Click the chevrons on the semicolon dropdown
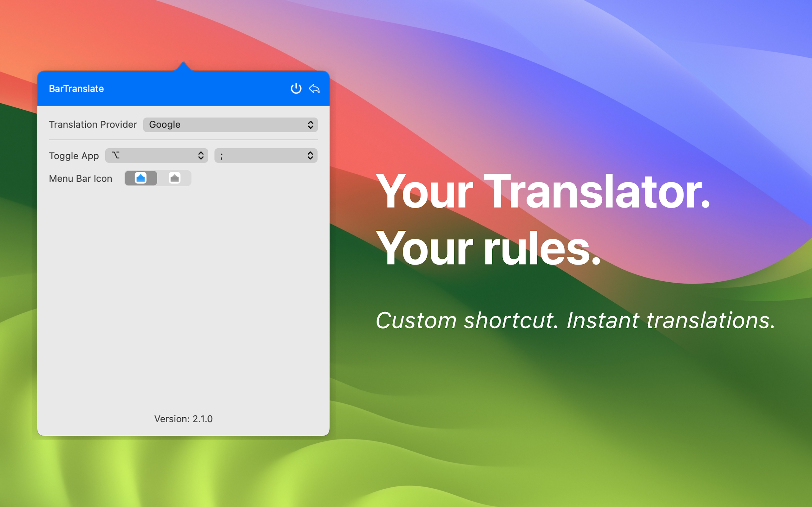Image resolution: width=812 pixels, height=507 pixels. 310,156
